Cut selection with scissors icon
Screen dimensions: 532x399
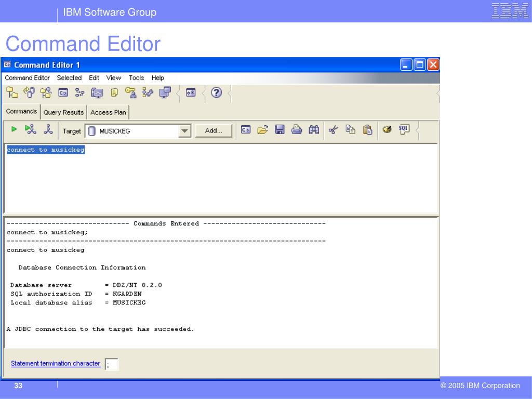tap(334, 129)
